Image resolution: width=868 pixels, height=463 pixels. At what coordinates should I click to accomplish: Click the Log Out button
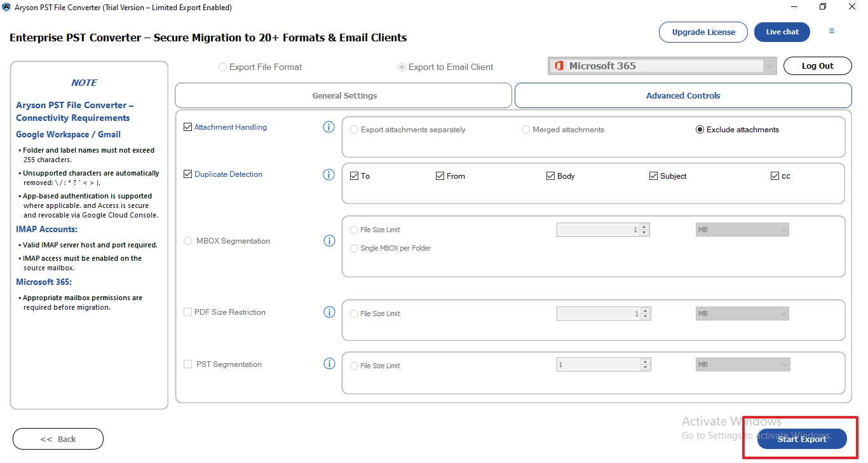click(818, 66)
